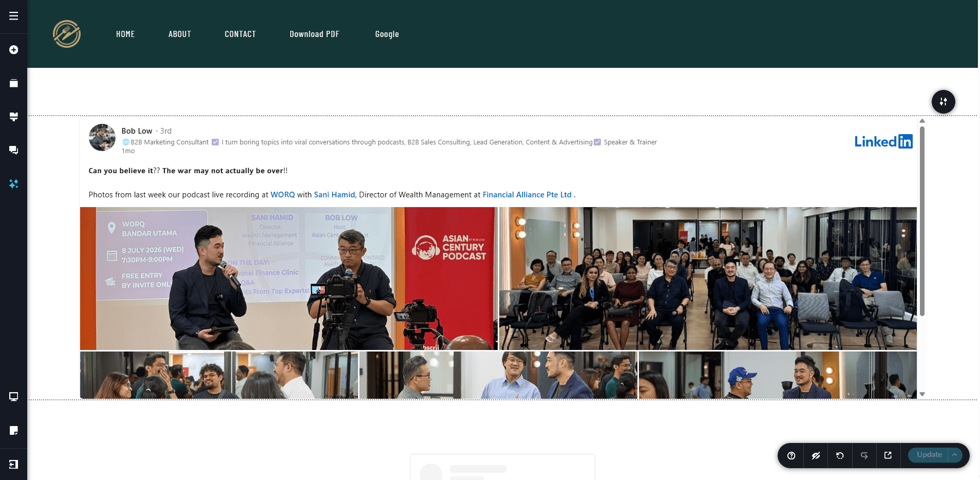Click the post scrollbar up arrow
The width and height of the screenshot is (980, 480).
[922, 121]
